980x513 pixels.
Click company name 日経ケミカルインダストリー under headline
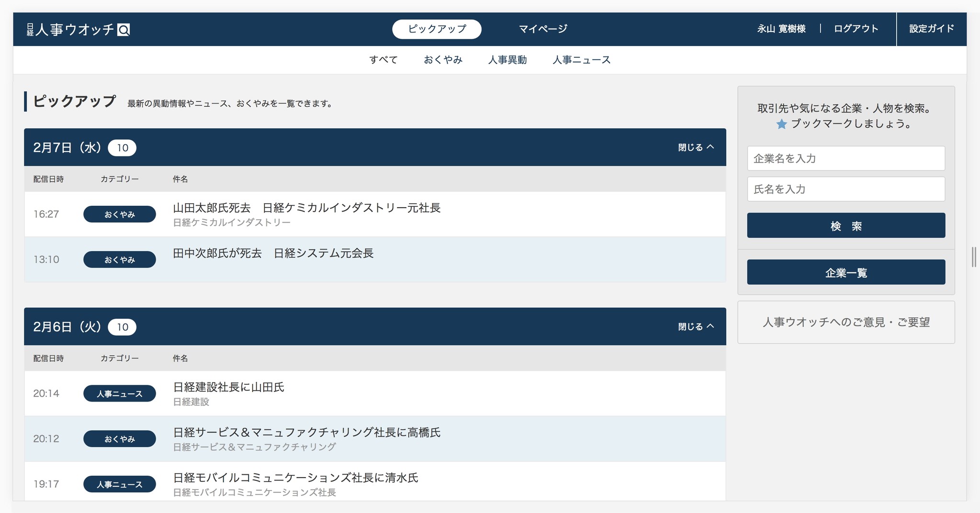[231, 223]
